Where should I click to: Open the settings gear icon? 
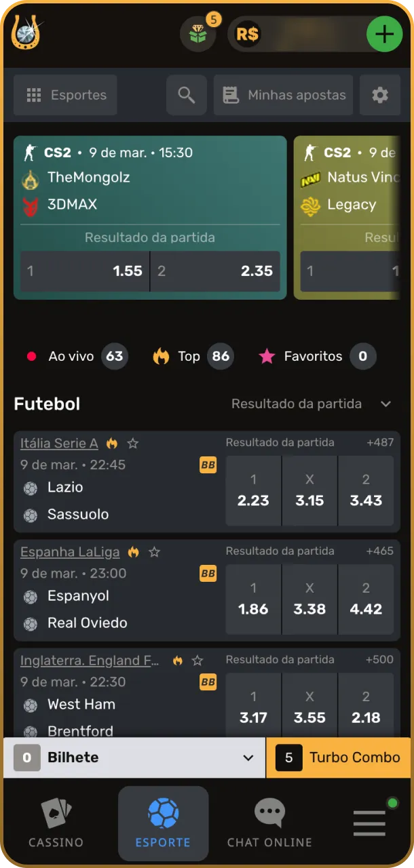coord(380,95)
